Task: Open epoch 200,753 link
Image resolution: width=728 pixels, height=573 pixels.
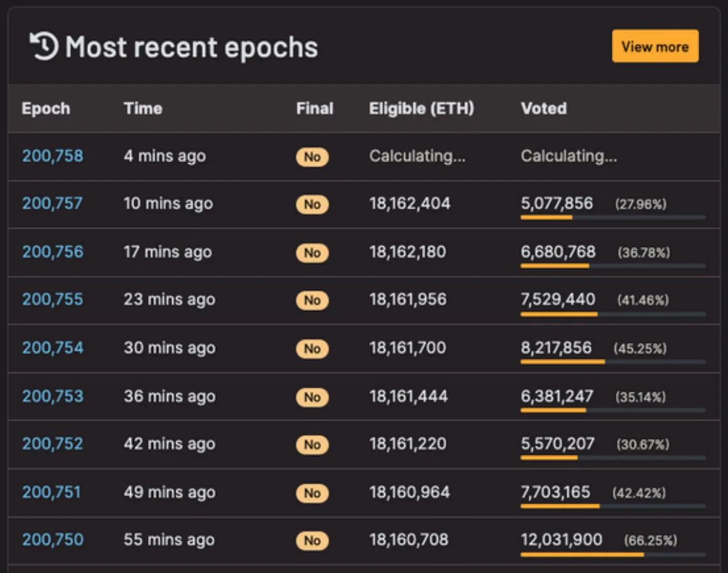Action: point(53,396)
